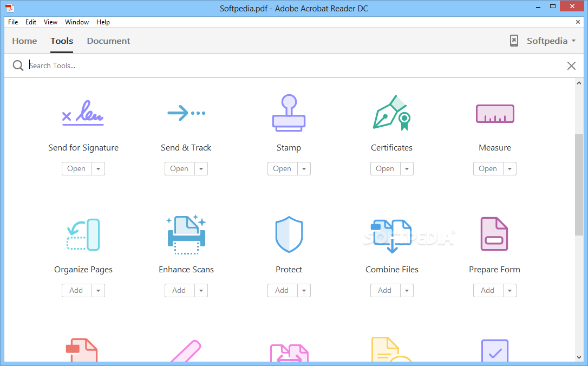The height and width of the screenshot is (366, 588).
Task: Click the Search Tools input field
Action: coord(295,66)
